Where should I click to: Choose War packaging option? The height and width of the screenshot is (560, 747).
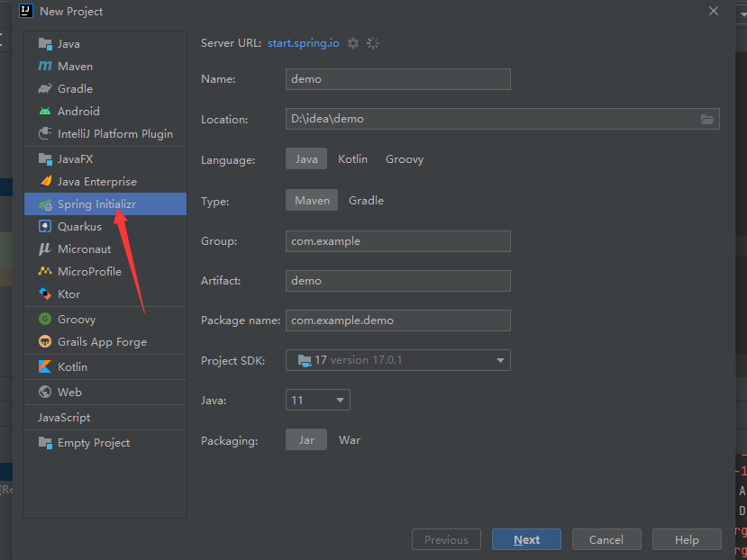(x=350, y=440)
